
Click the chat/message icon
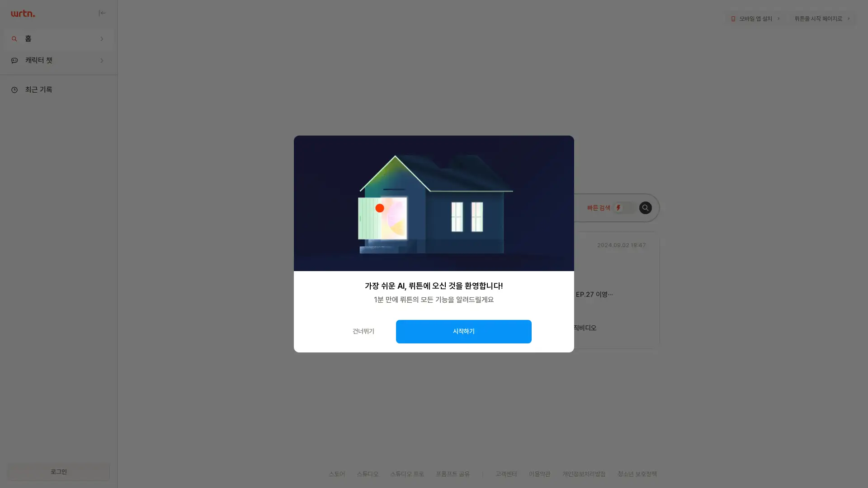point(14,60)
